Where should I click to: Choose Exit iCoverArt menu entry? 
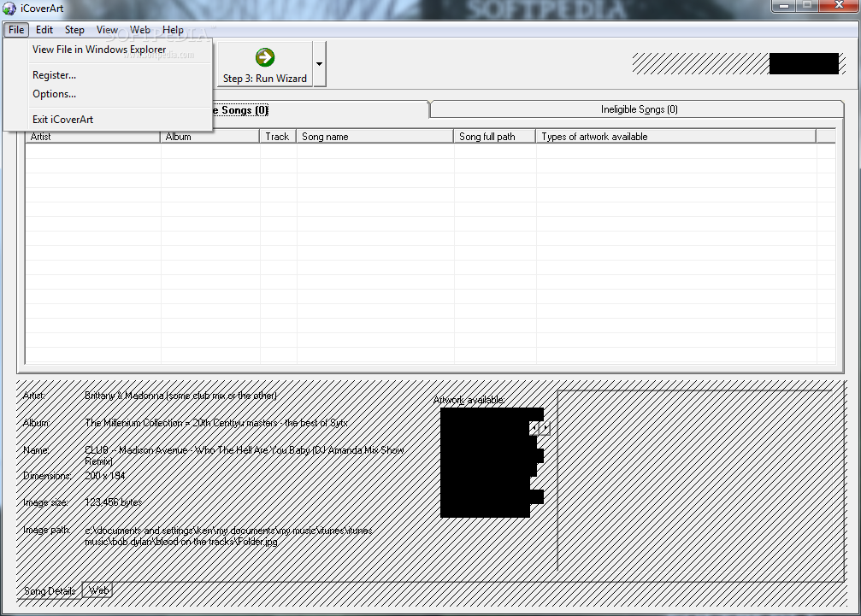click(107, 120)
